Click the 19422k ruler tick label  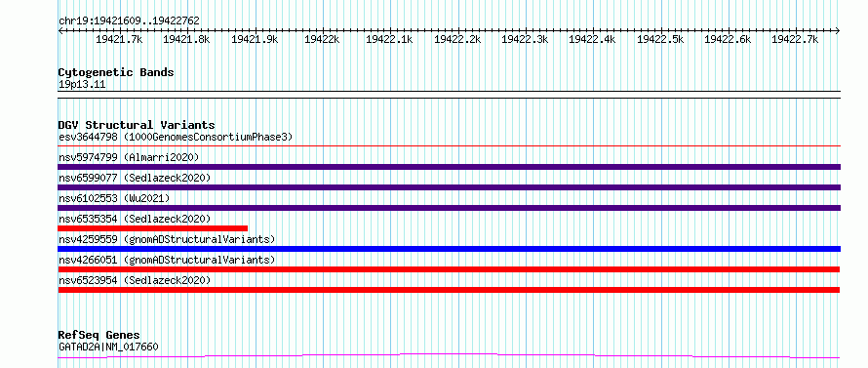322,39
